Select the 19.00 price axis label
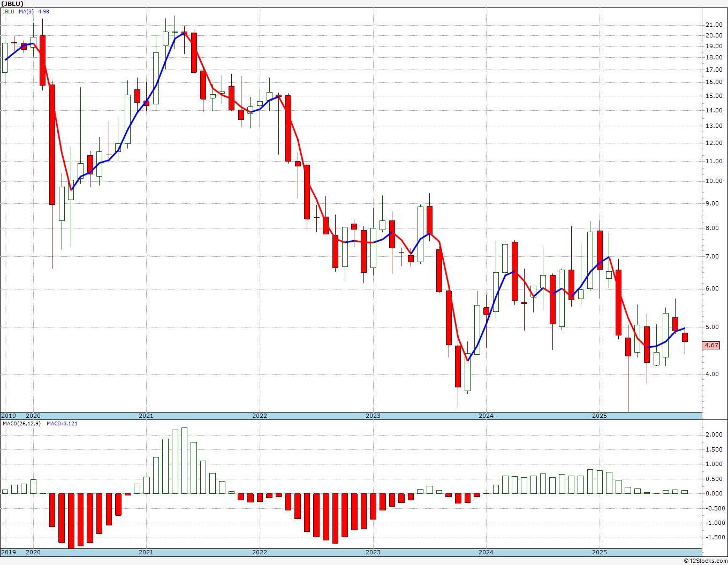The height and width of the screenshot is (565, 728). click(x=713, y=46)
